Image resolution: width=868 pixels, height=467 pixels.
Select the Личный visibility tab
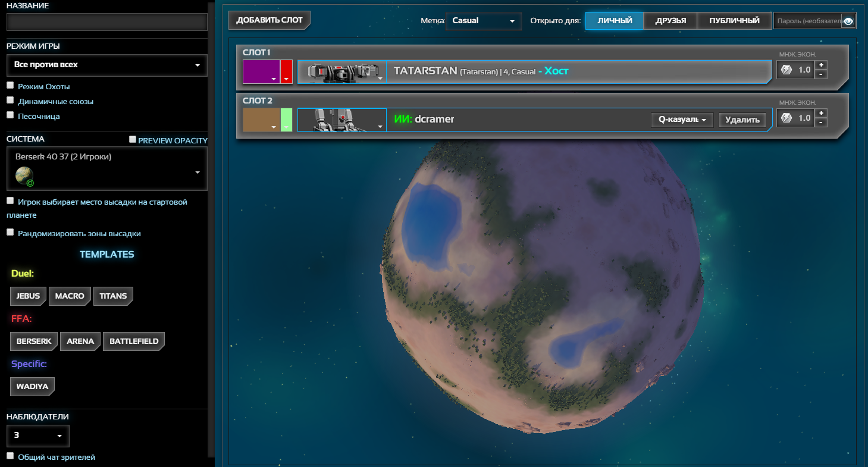coord(615,21)
